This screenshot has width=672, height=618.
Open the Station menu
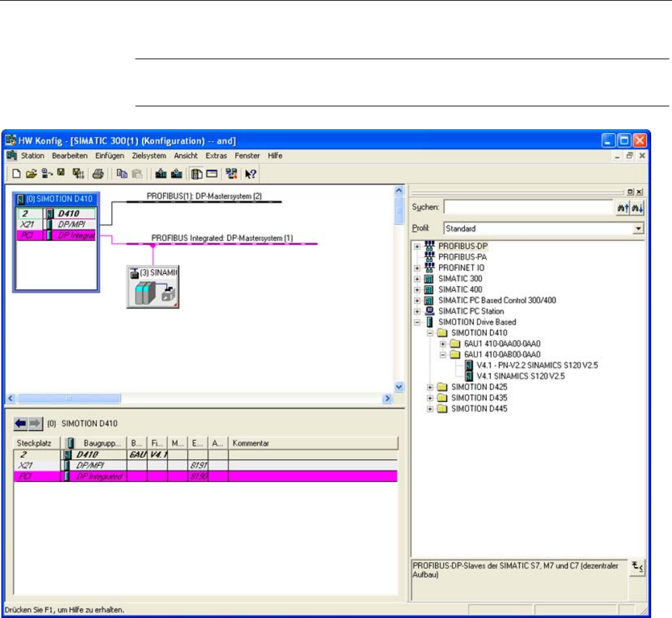point(32,156)
